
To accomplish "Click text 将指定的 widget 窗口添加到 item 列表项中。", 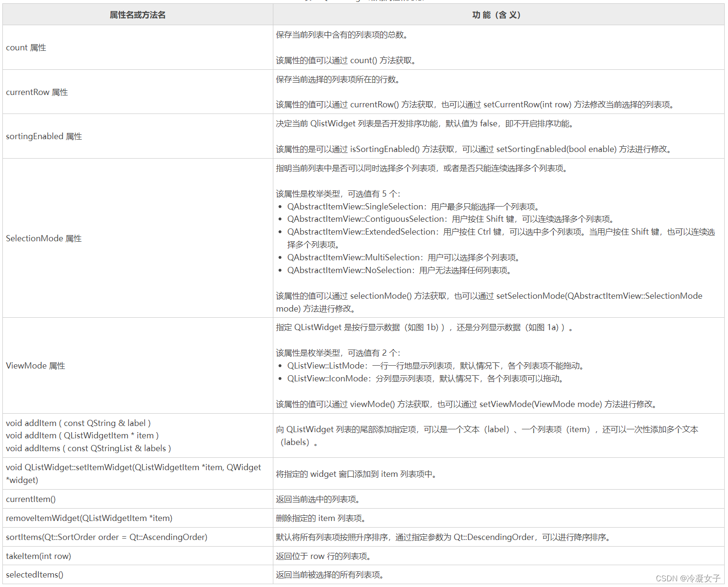I will click(357, 474).
